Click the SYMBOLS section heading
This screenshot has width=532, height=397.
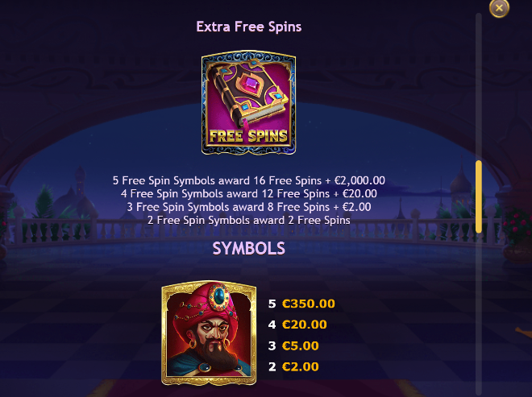(249, 249)
